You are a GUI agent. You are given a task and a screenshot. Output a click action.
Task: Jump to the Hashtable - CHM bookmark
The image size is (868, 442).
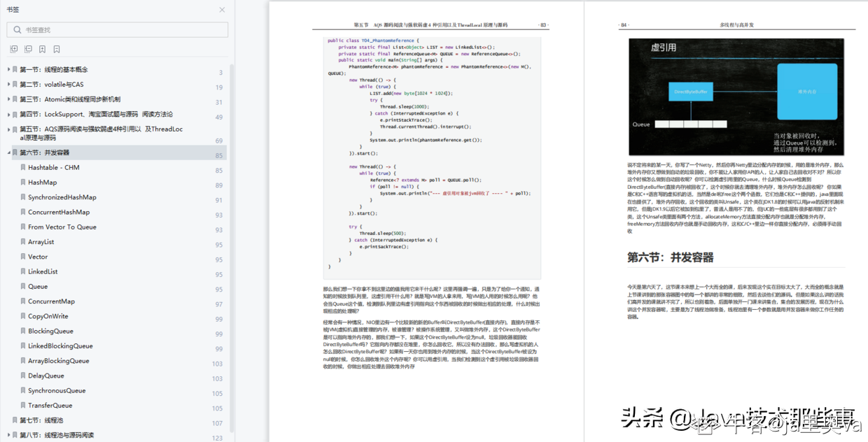click(54, 168)
